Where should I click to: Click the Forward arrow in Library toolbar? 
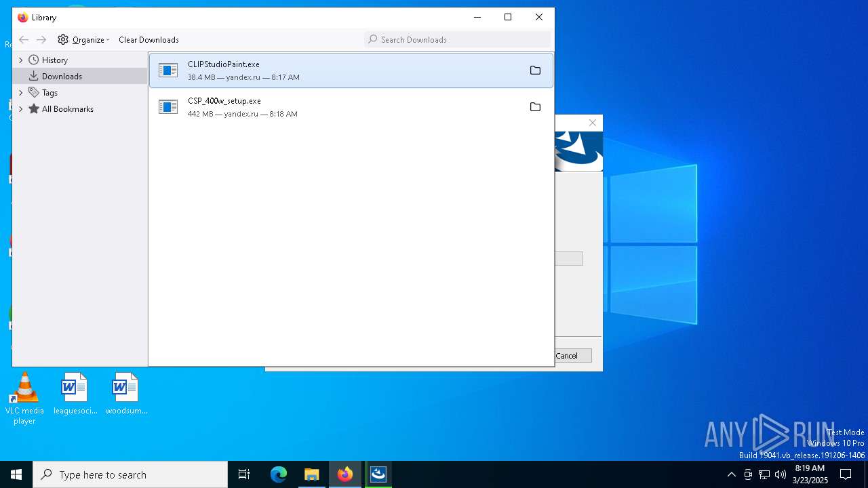click(41, 40)
